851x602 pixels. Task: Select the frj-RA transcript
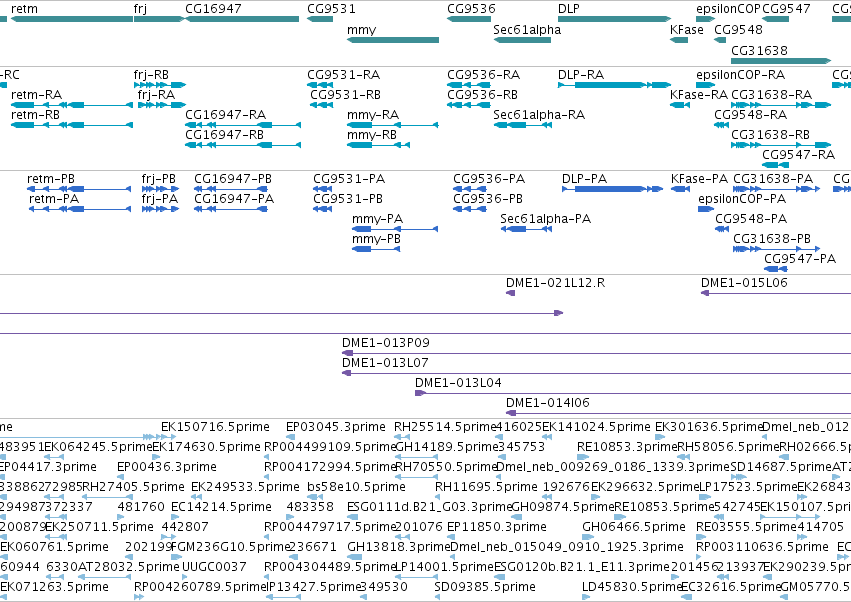click(x=162, y=105)
